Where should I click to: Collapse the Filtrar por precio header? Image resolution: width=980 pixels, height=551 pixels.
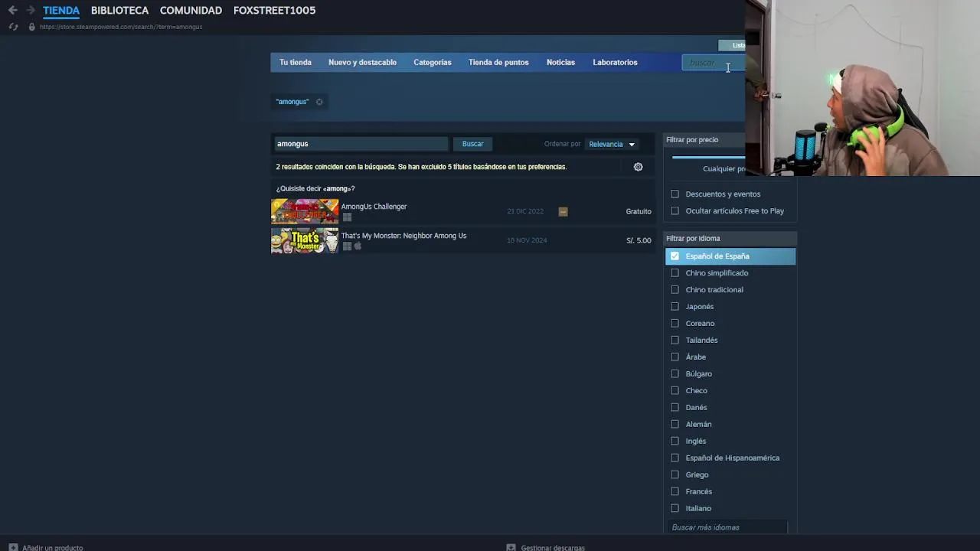tap(704, 140)
